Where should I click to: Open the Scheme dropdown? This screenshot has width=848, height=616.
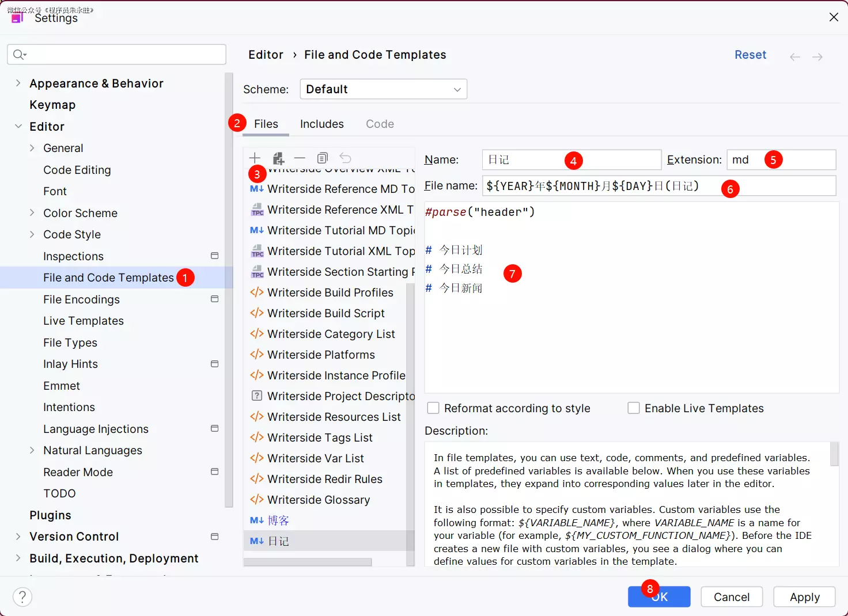click(383, 89)
